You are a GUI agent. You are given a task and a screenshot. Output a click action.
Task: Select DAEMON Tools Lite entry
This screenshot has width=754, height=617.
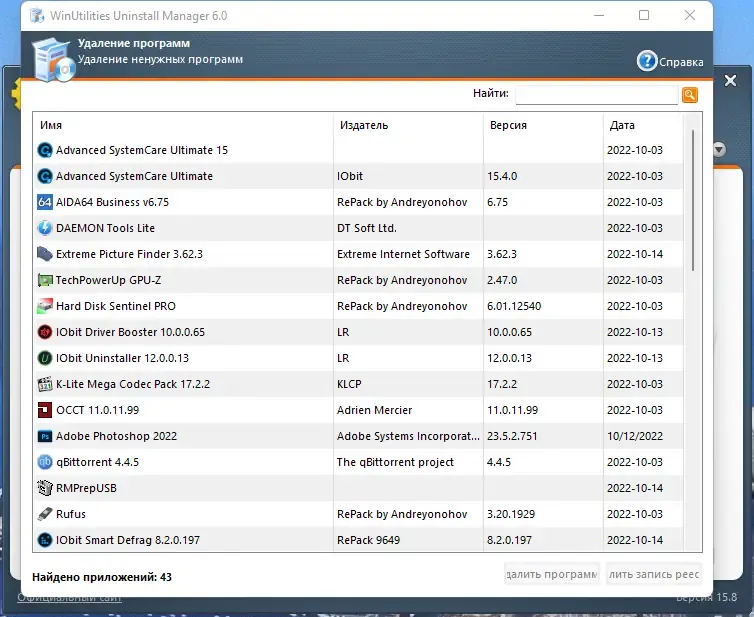[105, 228]
